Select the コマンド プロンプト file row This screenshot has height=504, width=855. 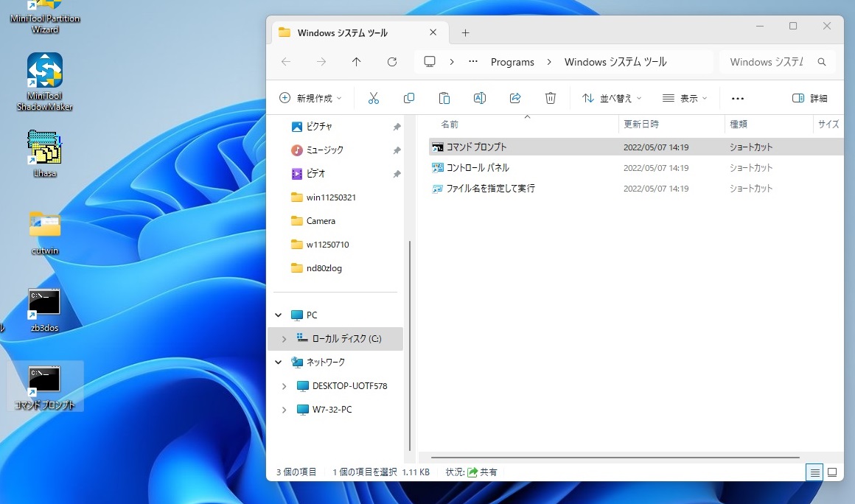click(x=636, y=147)
